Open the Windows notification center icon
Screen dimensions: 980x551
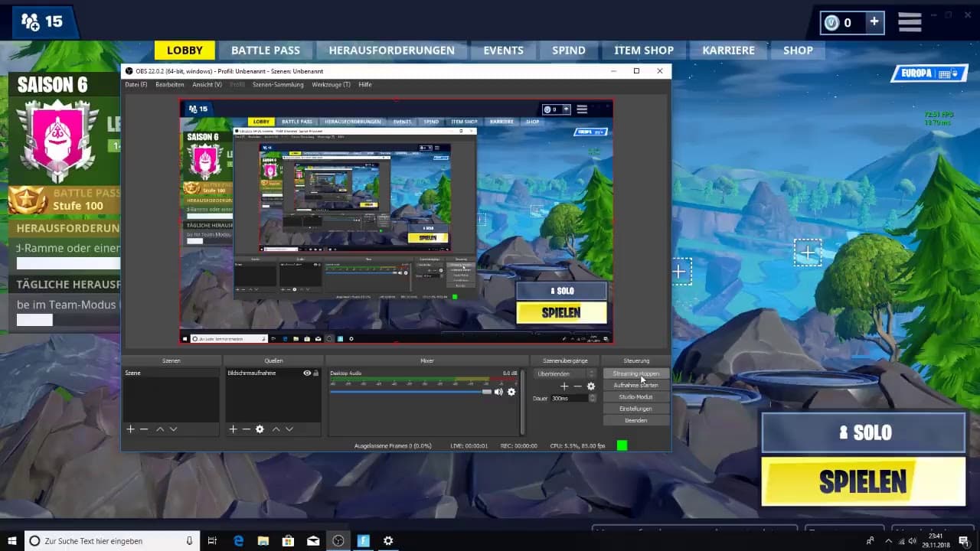point(963,541)
